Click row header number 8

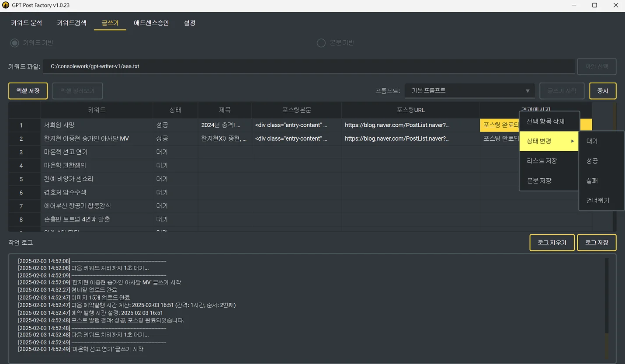tap(24, 219)
